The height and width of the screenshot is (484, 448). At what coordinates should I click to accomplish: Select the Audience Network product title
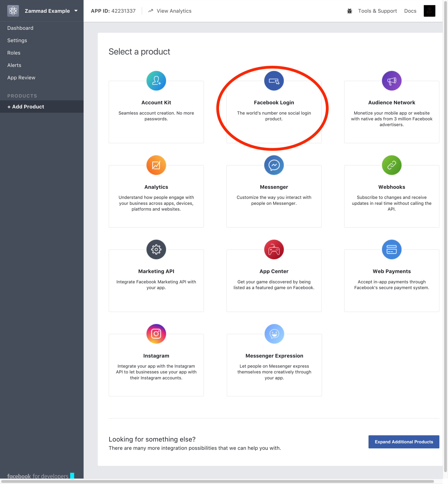point(392,103)
